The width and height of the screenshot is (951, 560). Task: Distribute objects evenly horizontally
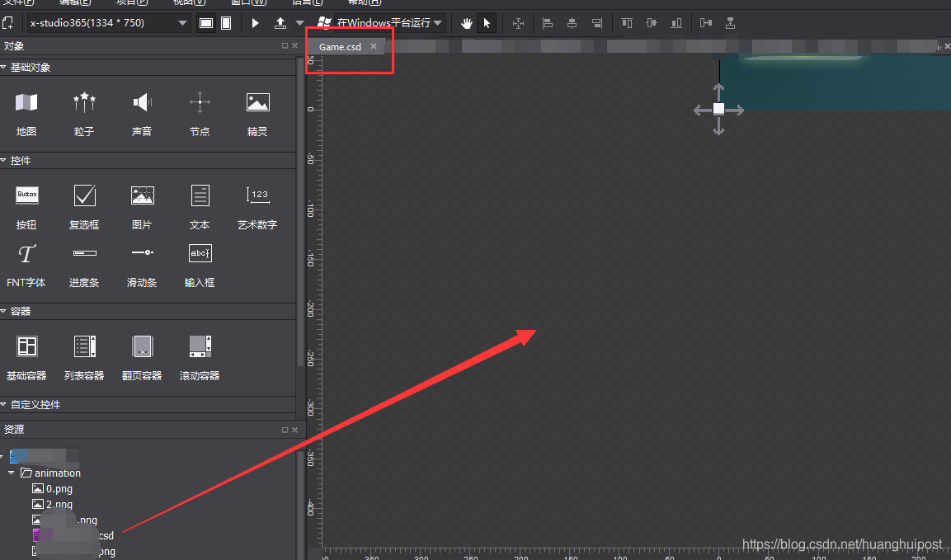(706, 23)
